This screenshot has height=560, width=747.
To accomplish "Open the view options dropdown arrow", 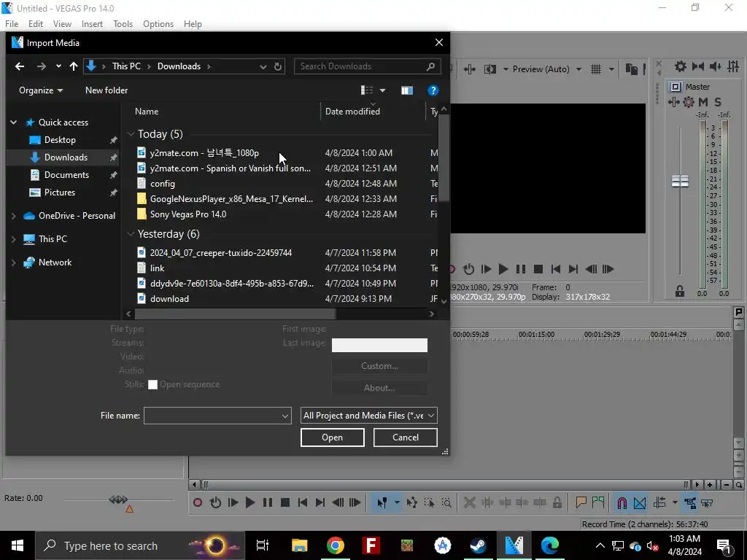I will (382, 90).
